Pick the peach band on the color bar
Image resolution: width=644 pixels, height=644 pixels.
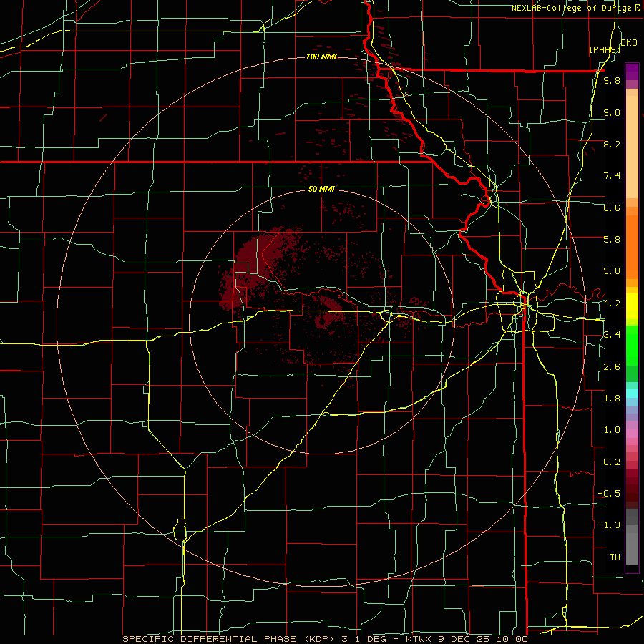coord(632,147)
